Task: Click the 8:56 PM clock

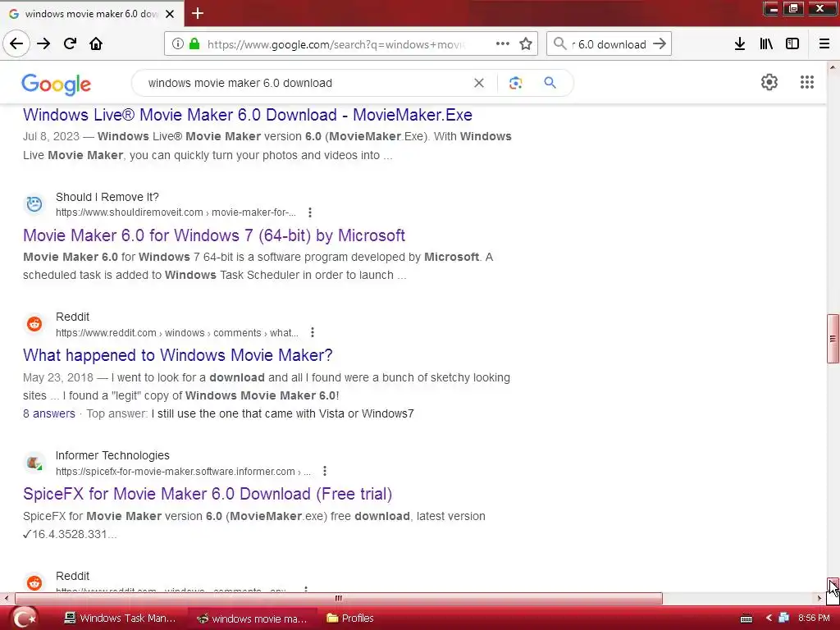Action: click(814, 619)
